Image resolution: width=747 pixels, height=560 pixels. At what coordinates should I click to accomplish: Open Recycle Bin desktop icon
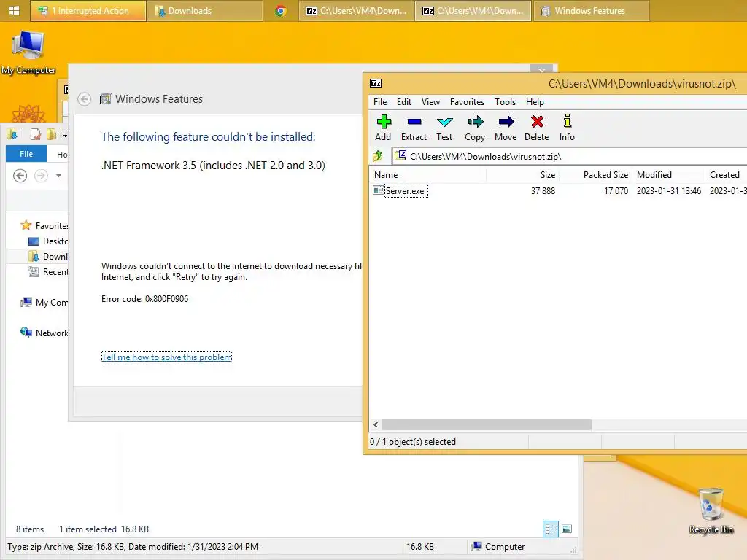click(x=711, y=510)
